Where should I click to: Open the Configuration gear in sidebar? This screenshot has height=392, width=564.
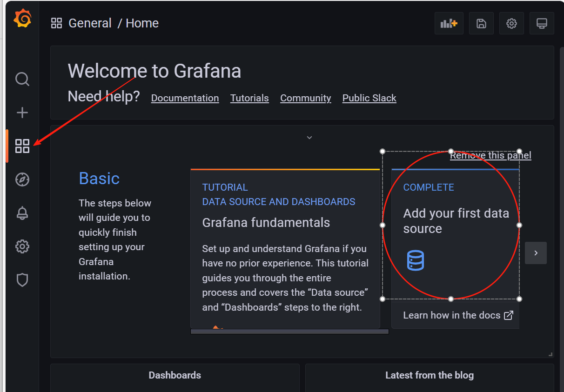[22, 246]
